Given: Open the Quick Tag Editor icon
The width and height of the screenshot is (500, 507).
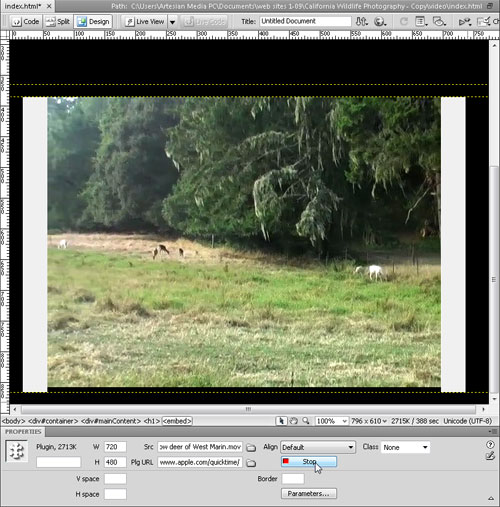Looking at the screenshot, I should pyautogui.click(x=490, y=456).
